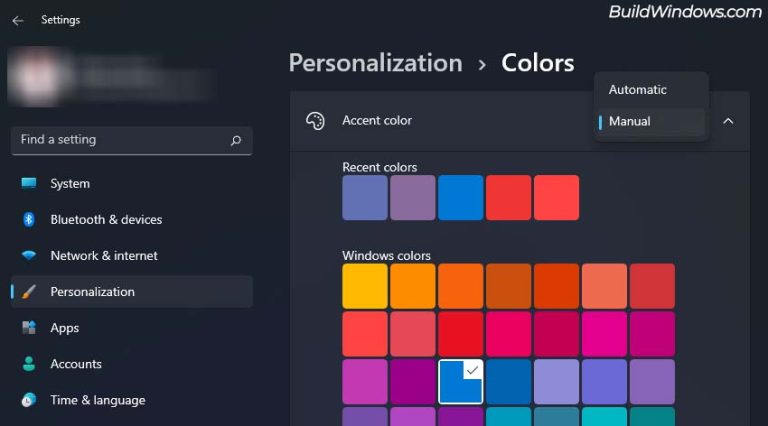Click the blurred user profile picture
768x426 pixels.
click(x=39, y=77)
